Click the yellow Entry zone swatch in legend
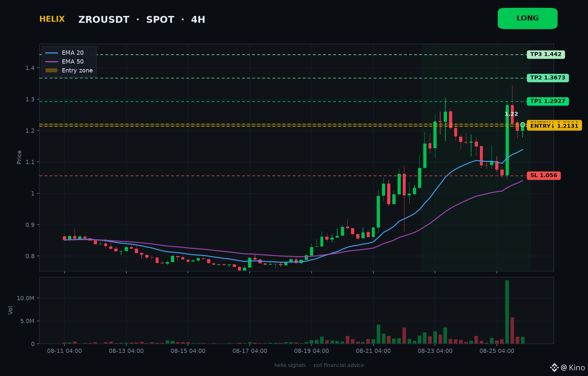 point(51,70)
